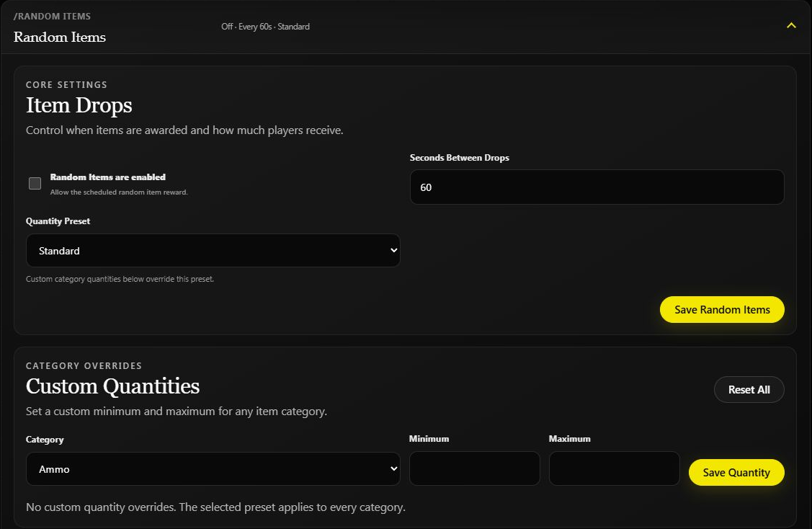Click into the Maximum quantity field
The height and width of the screenshot is (529, 812).
[614, 468]
